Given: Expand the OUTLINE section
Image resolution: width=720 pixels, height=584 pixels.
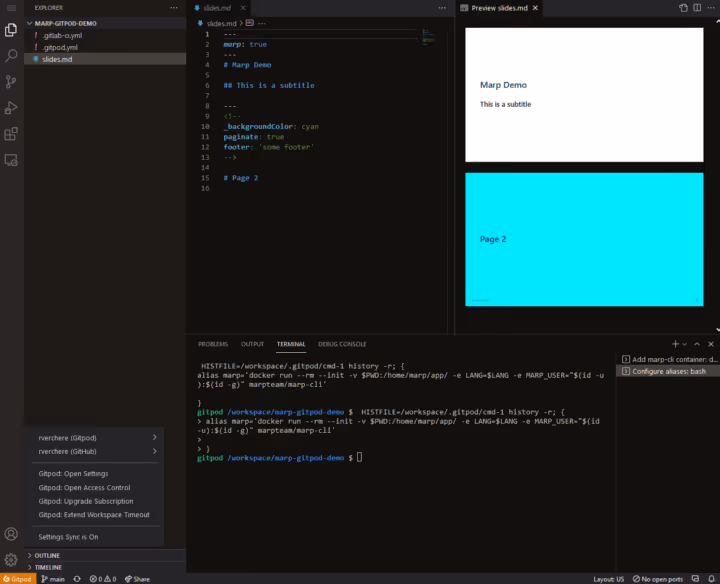Looking at the screenshot, I should pyautogui.click(x=47, y=555).
